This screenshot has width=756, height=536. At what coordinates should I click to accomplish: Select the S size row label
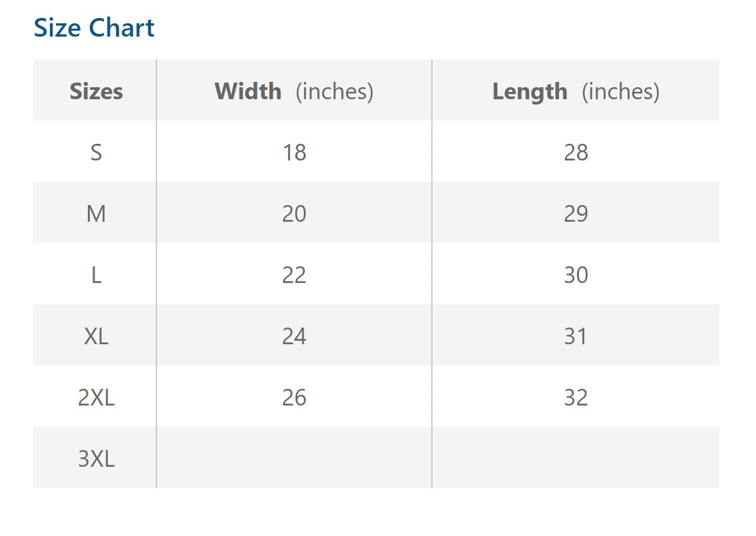pos(96,152)
